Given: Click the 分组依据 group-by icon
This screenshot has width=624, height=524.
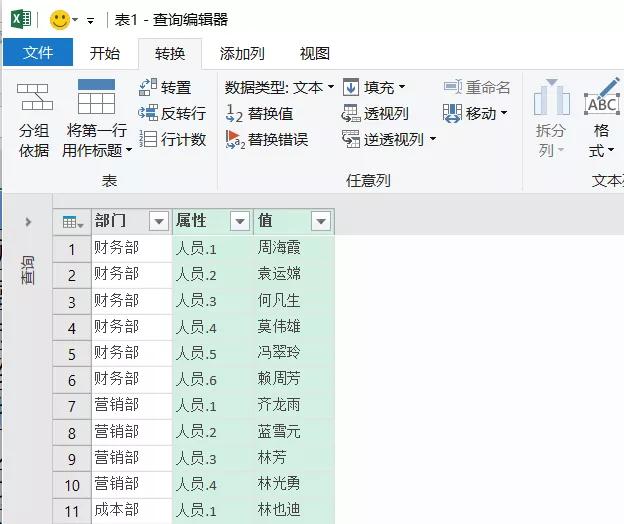Looking at the screenshot, I should point(35,97).
